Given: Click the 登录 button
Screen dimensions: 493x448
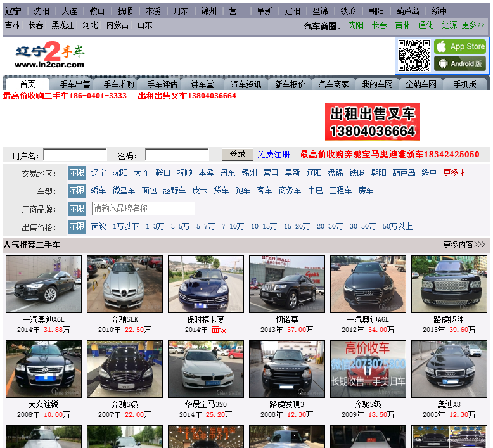Looking at the screenshot, I should tap(238, 154).
